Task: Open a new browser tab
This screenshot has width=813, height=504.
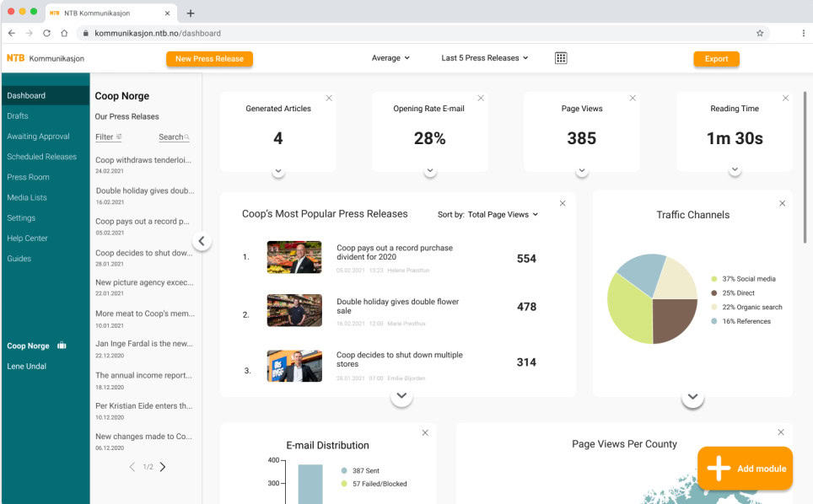Action: click(191, 13)
